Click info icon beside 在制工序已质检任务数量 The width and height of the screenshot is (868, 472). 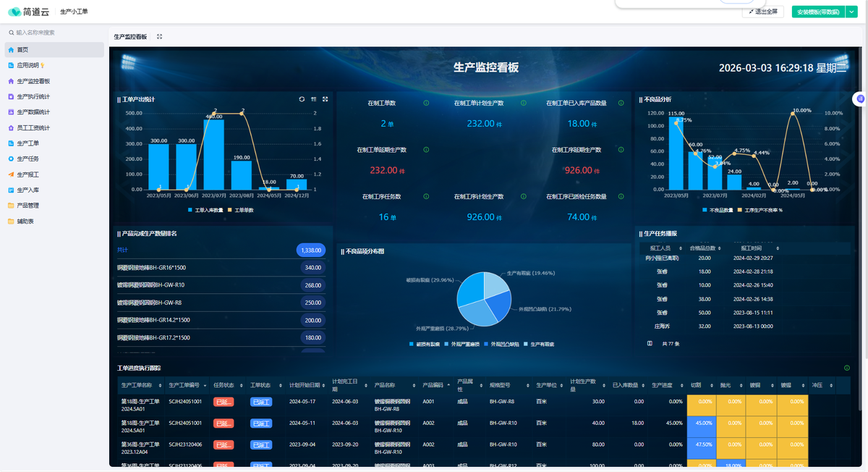pos(621,196)
